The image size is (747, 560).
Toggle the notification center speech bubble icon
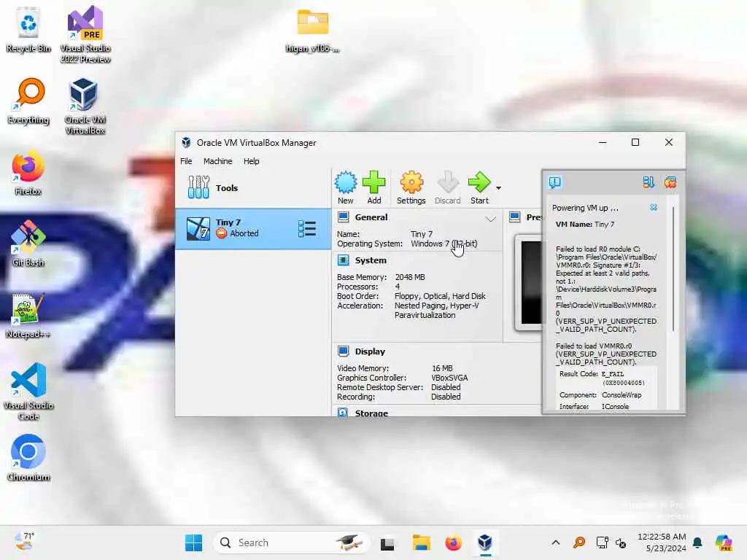pos(555,182)
